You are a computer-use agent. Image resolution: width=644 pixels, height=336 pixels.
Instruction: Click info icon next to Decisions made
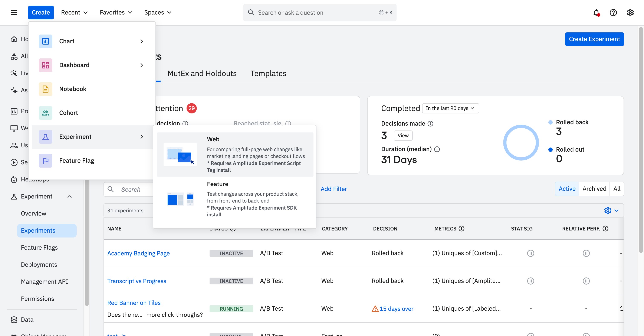(430, 124)
